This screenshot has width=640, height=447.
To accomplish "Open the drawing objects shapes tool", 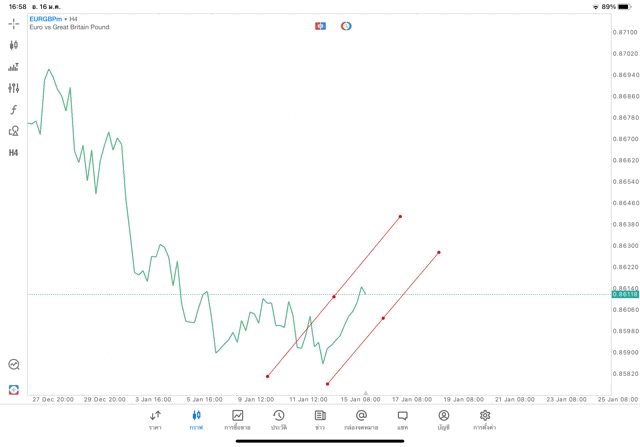I will 14,131.
